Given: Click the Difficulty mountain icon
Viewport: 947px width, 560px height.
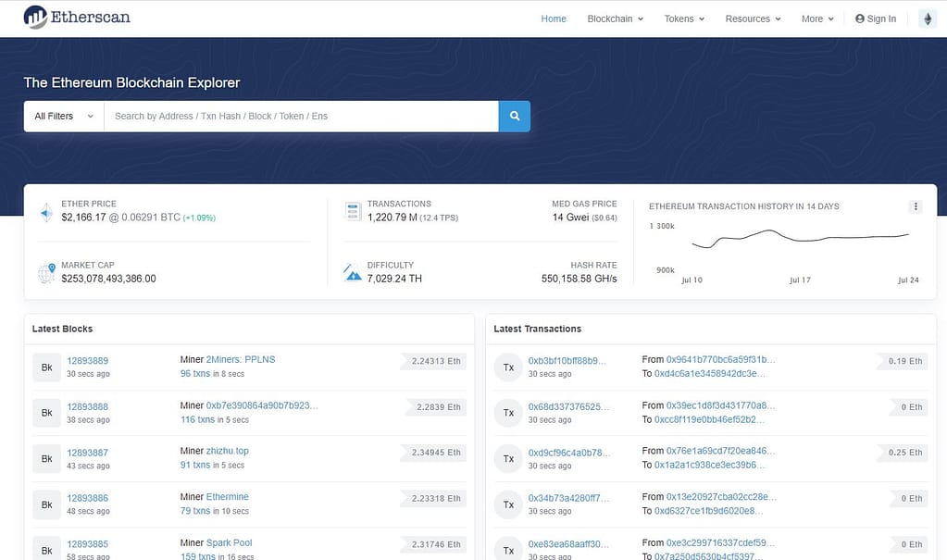Looking at the screenshot, I should coord(353,272).
